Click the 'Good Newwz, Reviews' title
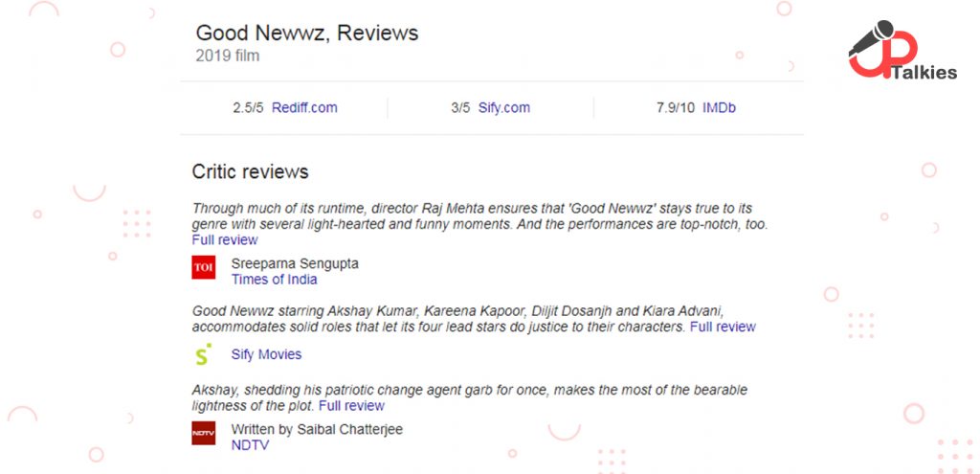The width and height of the screenshot is (980, 474). (x=307, y=33)
